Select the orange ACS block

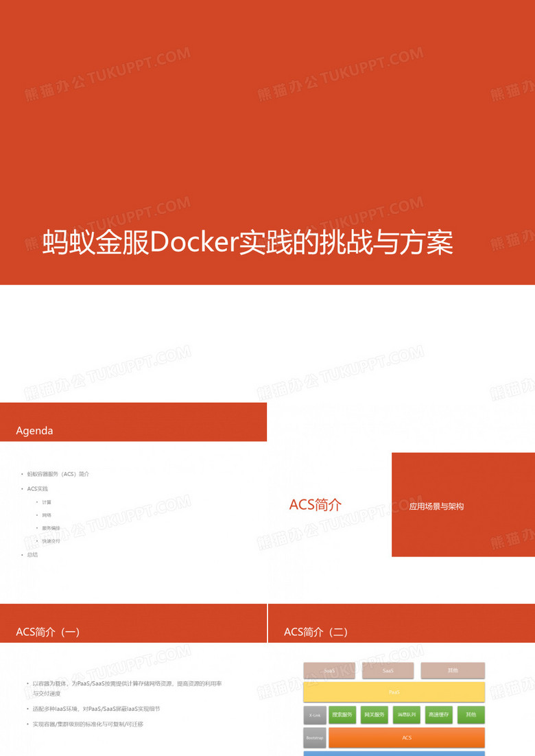pos(407,737)
